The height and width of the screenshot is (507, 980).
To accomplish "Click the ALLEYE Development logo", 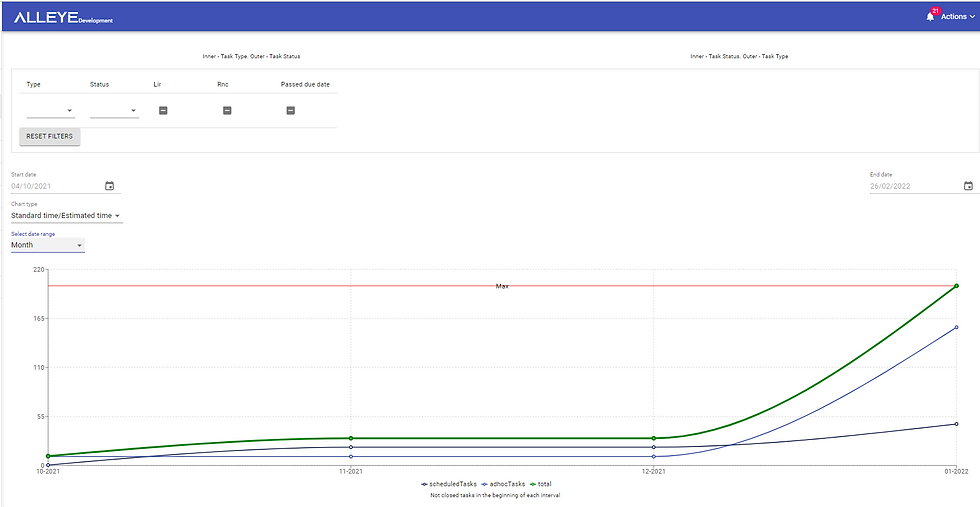I will tap(63, 18).
